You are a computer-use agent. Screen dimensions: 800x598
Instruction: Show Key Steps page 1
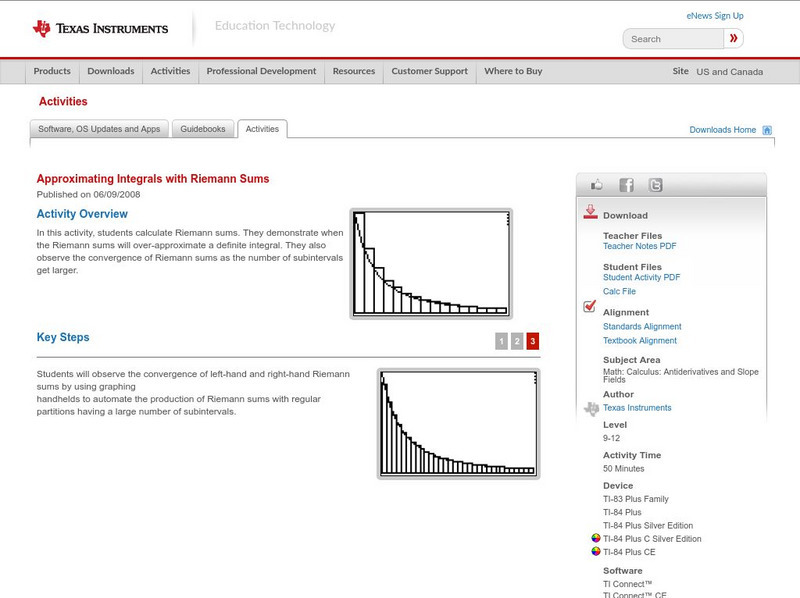502,341
